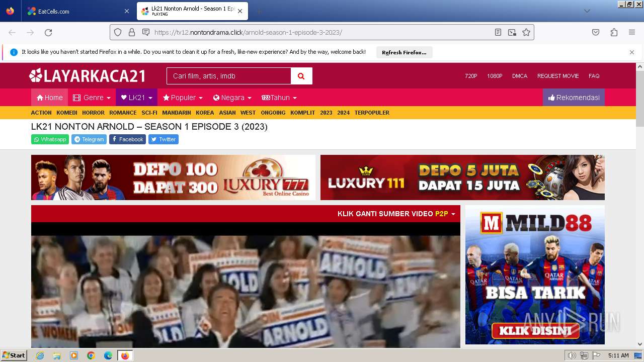This screenshot has width=644, height=362.
Task: Open the FAQ link
Action: pos(594,76)
